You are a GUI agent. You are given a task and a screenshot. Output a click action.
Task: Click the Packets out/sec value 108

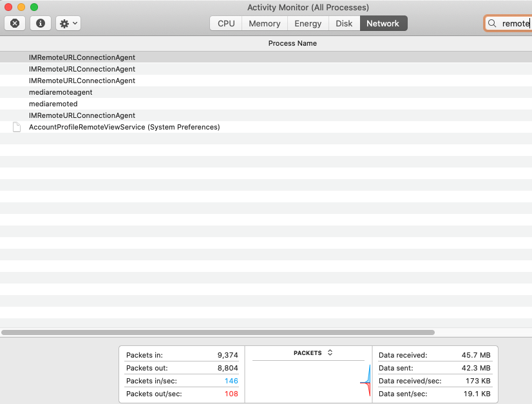click(x=231, y=394)
